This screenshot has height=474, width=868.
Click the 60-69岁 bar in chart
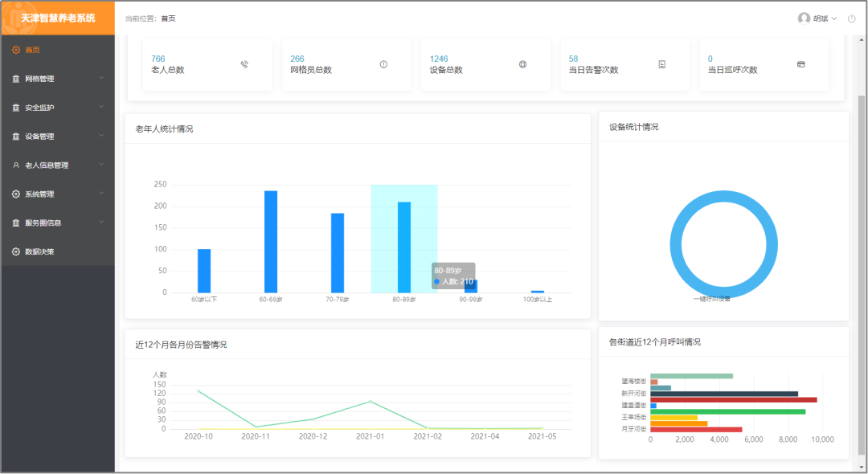271,241
